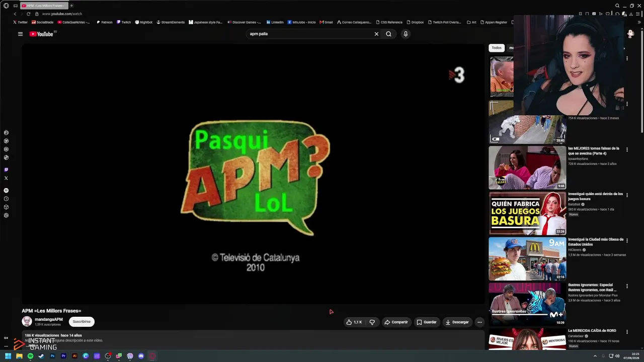
Task: Subscribe with the Suscribirse button
Action: (x=82, y=322)
